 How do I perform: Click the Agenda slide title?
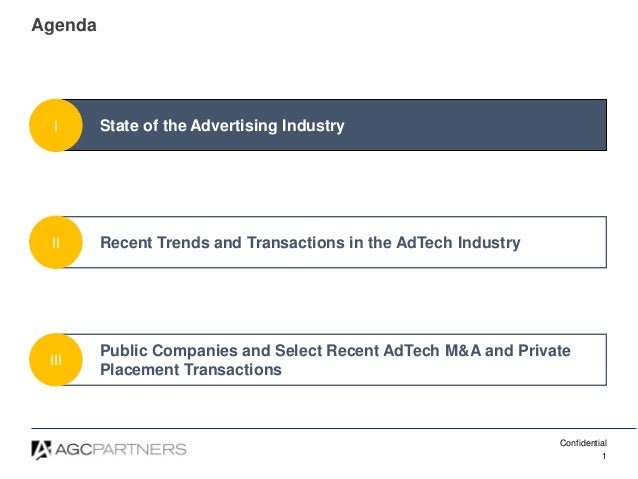(64, 25)
